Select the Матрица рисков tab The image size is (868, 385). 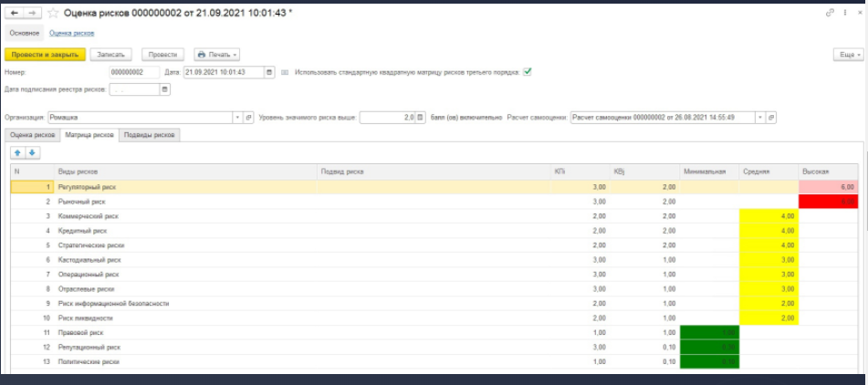pyautogui.click(x=89, y=135)
